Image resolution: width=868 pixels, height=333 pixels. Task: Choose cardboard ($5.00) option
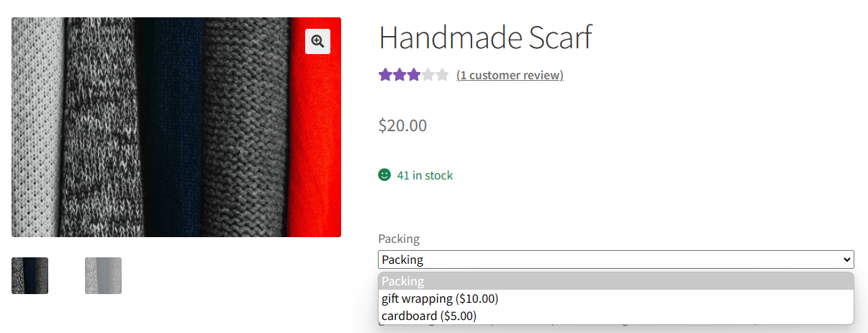click(x=429, y=316)
